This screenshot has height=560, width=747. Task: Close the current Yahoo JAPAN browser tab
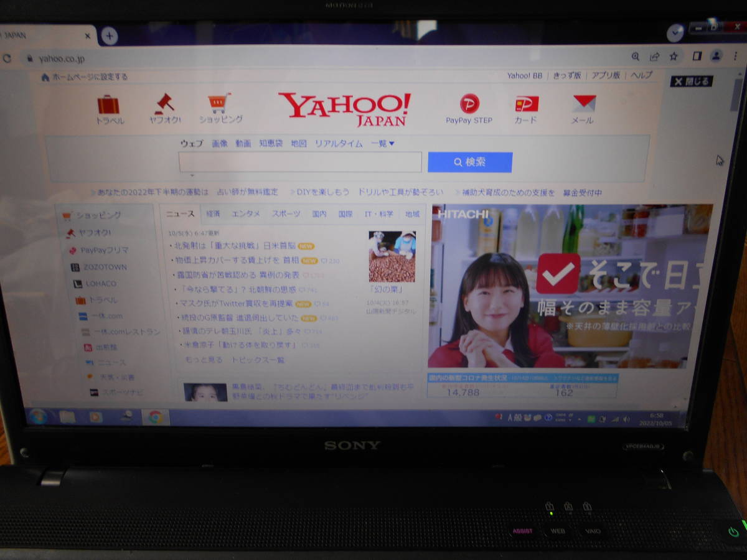[88, 36]
